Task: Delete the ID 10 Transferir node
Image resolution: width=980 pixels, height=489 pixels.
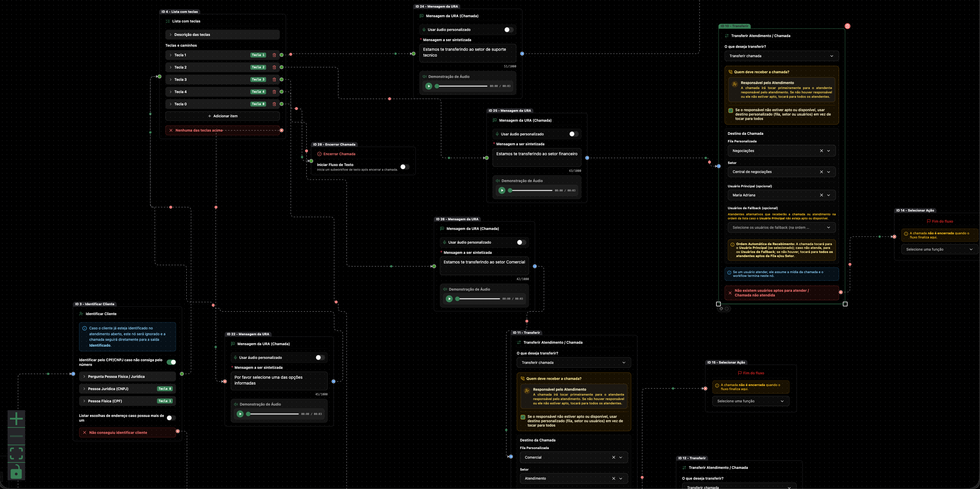Action: click(x=847, y=26)
